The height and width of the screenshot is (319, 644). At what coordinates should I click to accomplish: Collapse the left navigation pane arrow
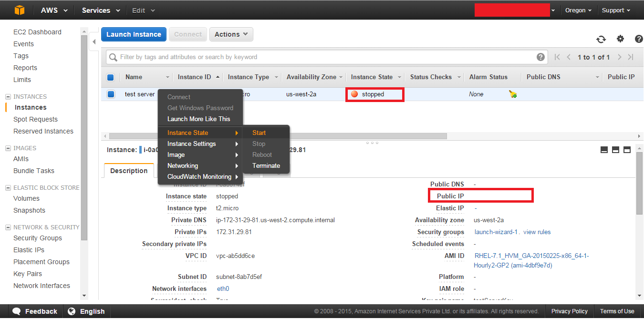click(x=94, y=41)
